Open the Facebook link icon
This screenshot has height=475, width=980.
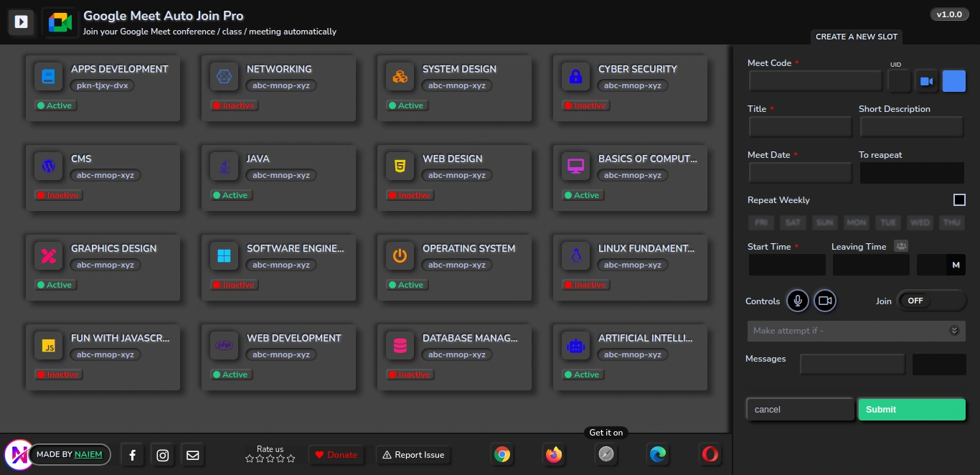click(x=133, y=455)
